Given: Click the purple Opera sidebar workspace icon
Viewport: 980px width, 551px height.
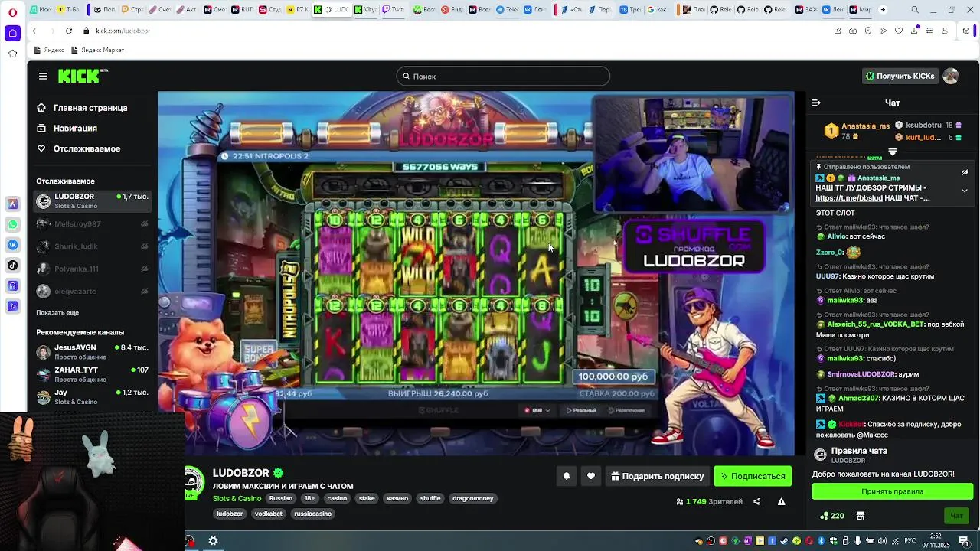Looking at the screenshot, I should 12,33.
